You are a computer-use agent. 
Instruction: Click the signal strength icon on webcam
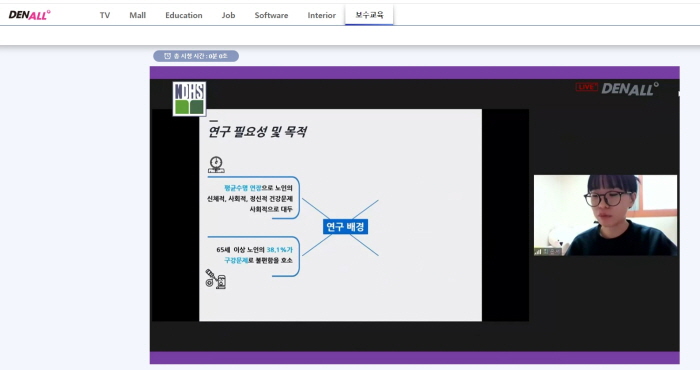tap(538, 252)
